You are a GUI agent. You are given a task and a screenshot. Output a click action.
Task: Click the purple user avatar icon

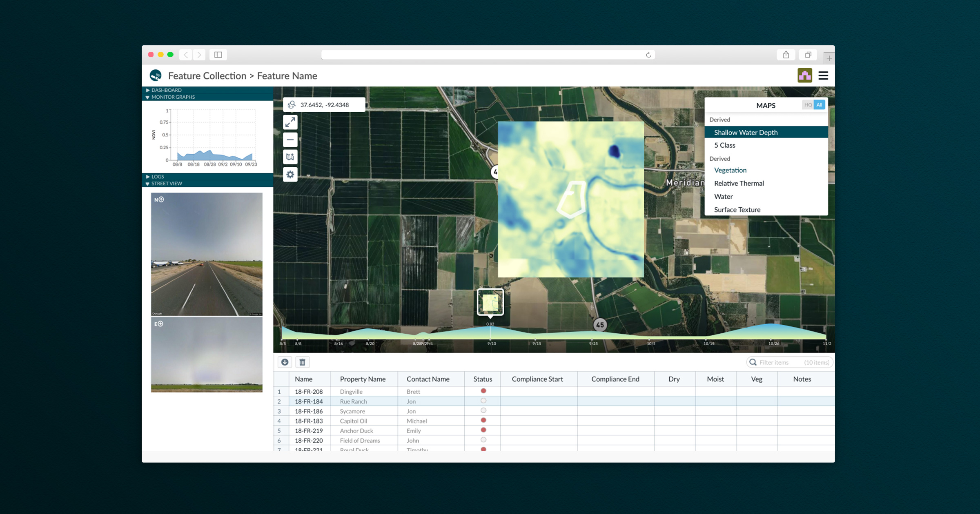click(x=805, y=75)
